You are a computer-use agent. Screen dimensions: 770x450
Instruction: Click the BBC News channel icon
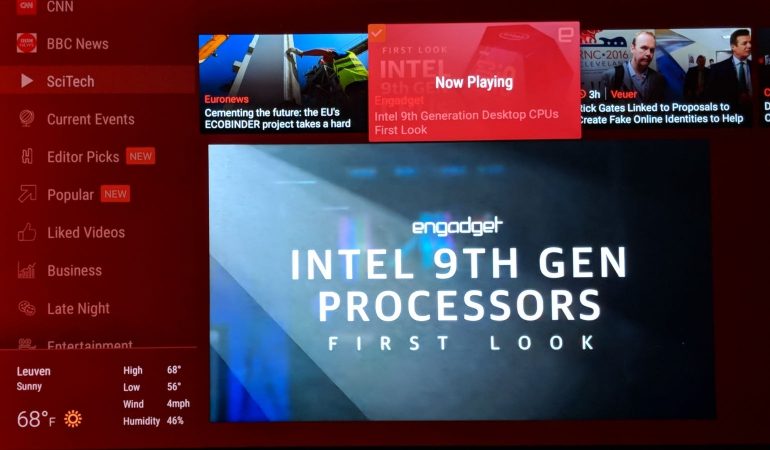[27, 44]
